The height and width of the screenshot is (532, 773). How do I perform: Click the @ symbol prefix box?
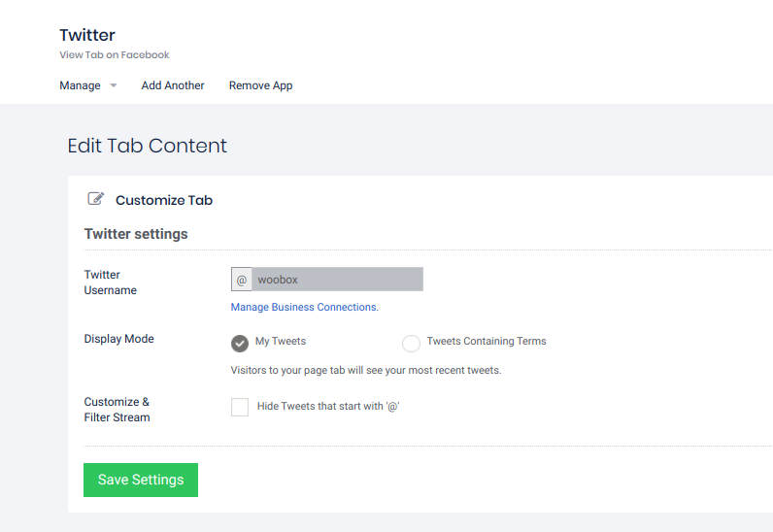point(242,280)
